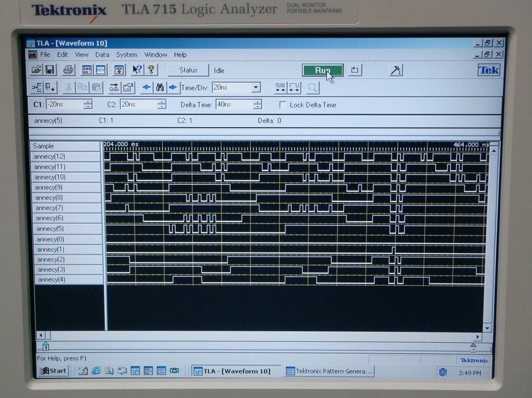Open the System menu
Screen dimensions: 532x398
[127, 55]
